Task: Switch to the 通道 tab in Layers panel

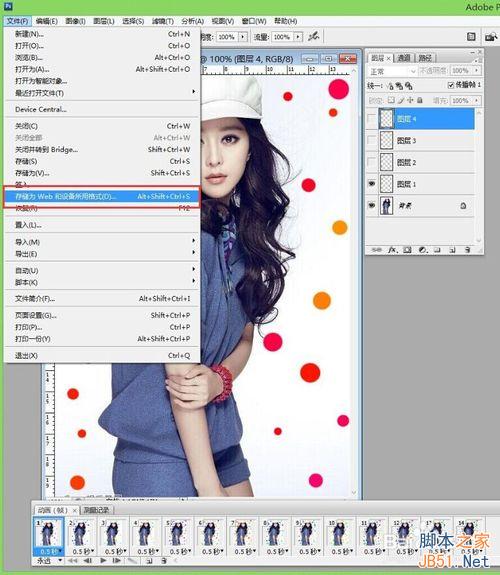Action: [404, 58]
